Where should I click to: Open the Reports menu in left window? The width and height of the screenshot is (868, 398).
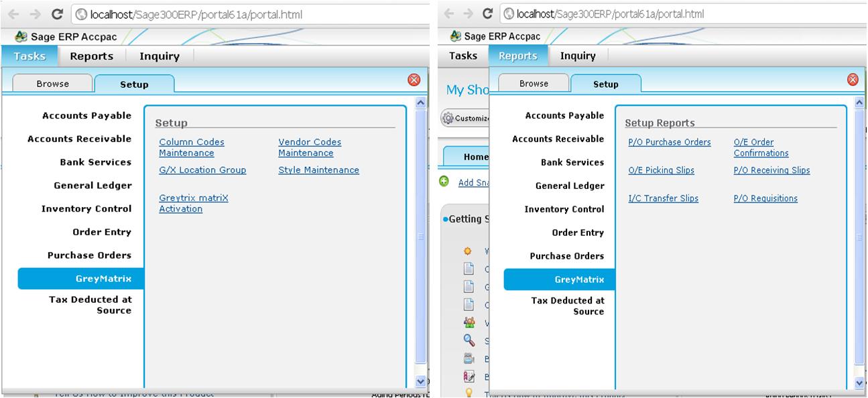click(x=92, y=56)
